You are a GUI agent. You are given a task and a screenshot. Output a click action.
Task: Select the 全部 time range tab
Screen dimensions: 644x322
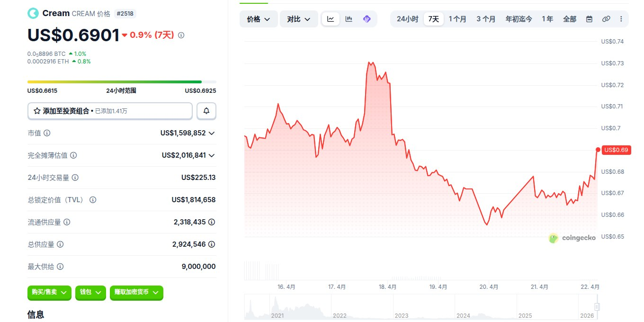click(570, 19)
